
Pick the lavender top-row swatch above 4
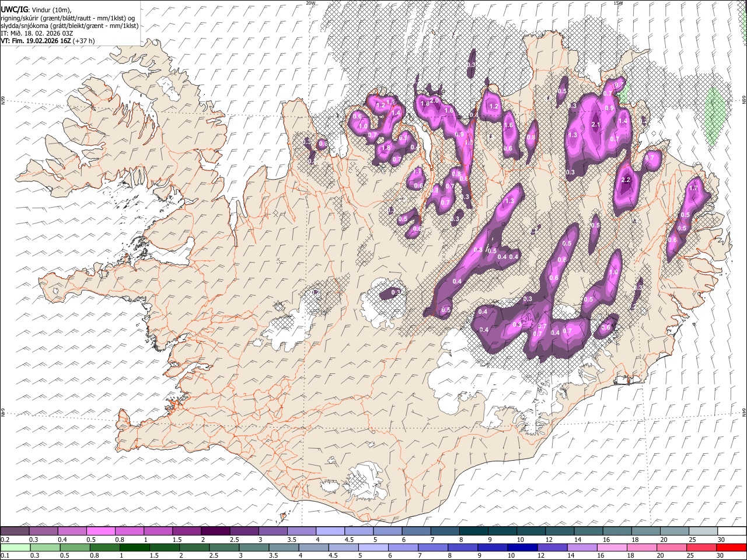[x=330, y=531]
